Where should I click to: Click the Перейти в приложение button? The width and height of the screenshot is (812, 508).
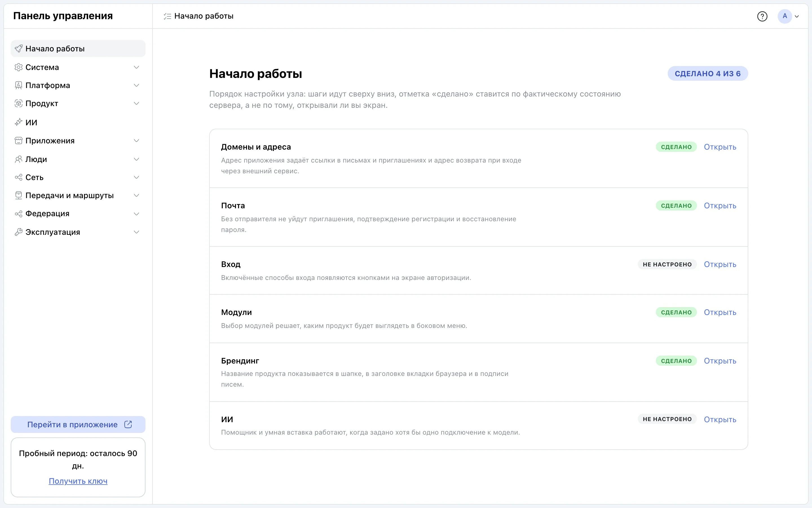coord(78,424)
